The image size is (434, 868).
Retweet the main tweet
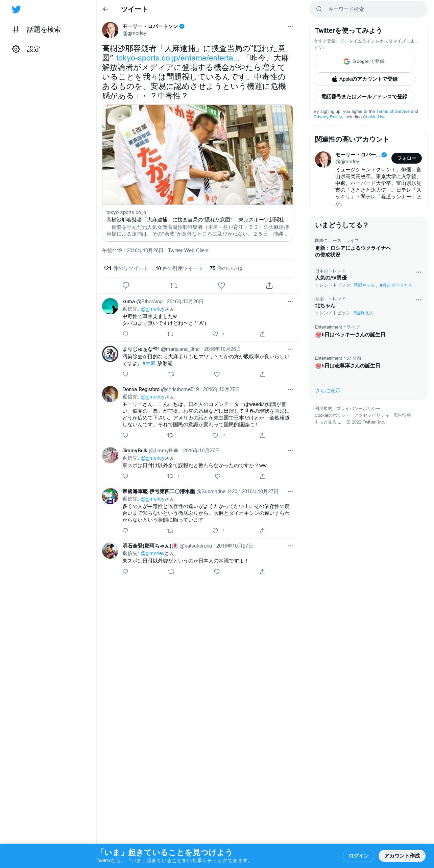[174, 286]
